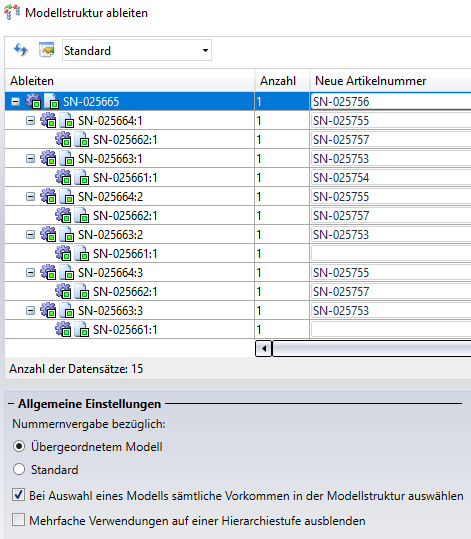Click the Anzahl column header
The image size is (471, 539).
278,80
